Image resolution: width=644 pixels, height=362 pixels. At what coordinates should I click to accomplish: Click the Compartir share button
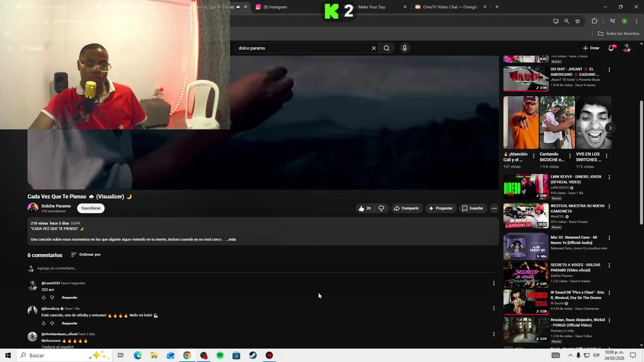click(x=406, y=208)
